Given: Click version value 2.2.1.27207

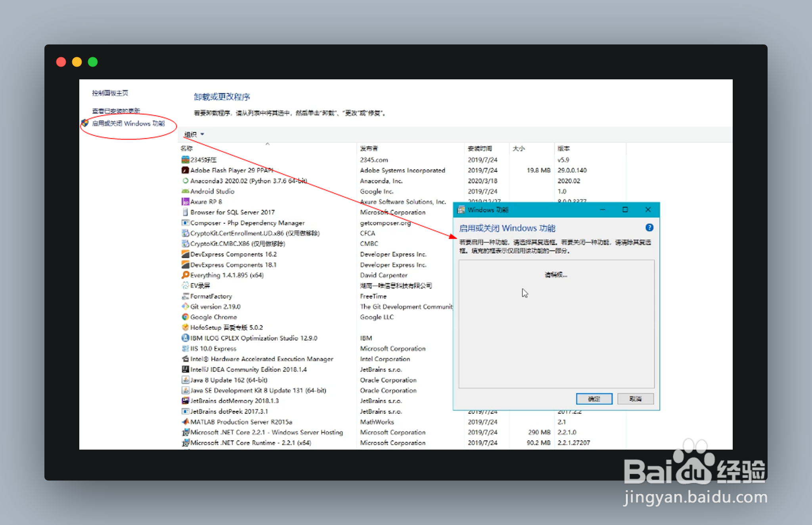Looking at the screenshot, I should pos(574,443).
